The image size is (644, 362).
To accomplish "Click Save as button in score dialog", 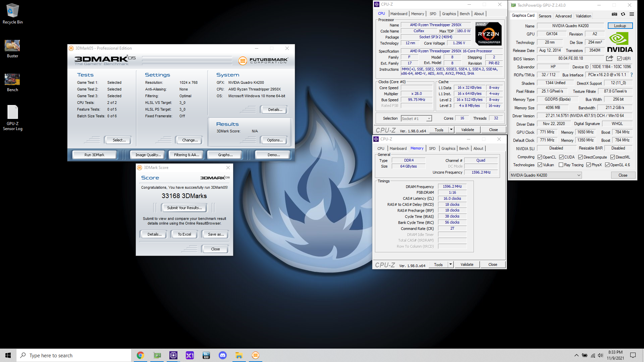I will tap(216, 234).
